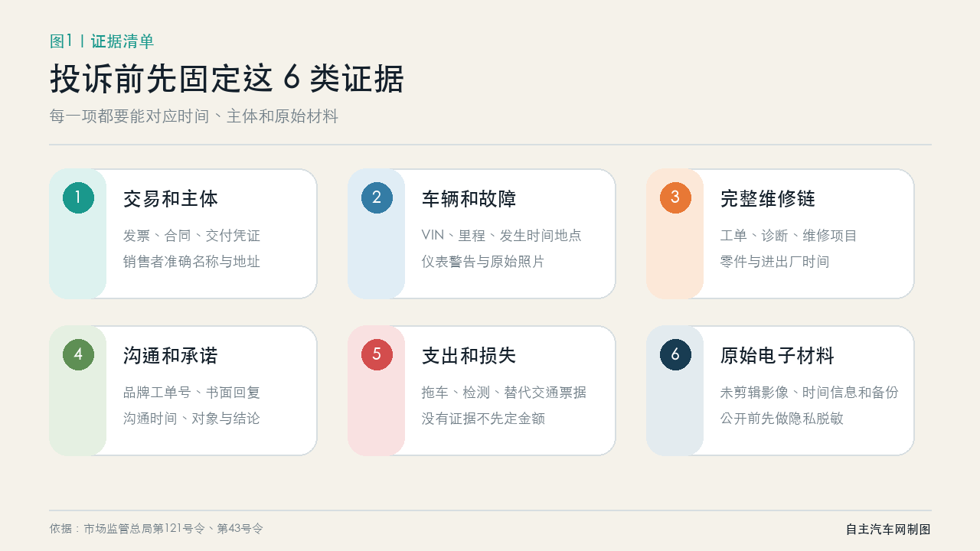Click the orange number 3 circle
The height and width of the screenshot is (551, 980).
click(x=675, y=197)
